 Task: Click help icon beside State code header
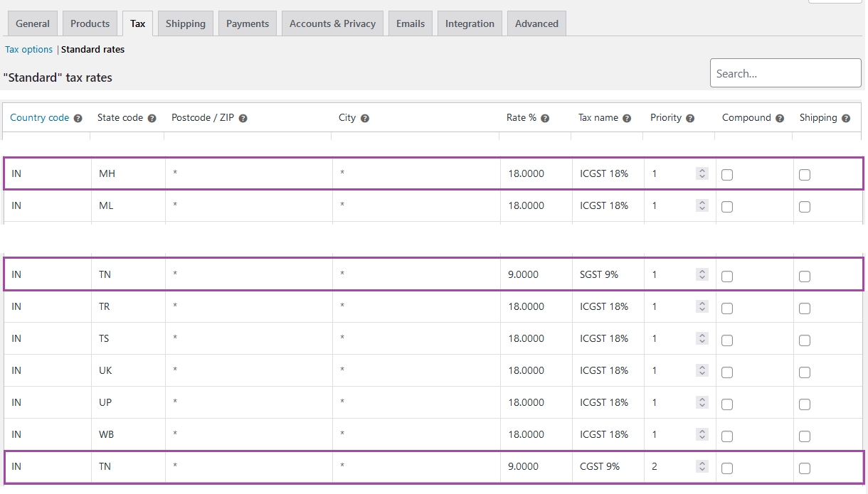(x=152, y=119)
